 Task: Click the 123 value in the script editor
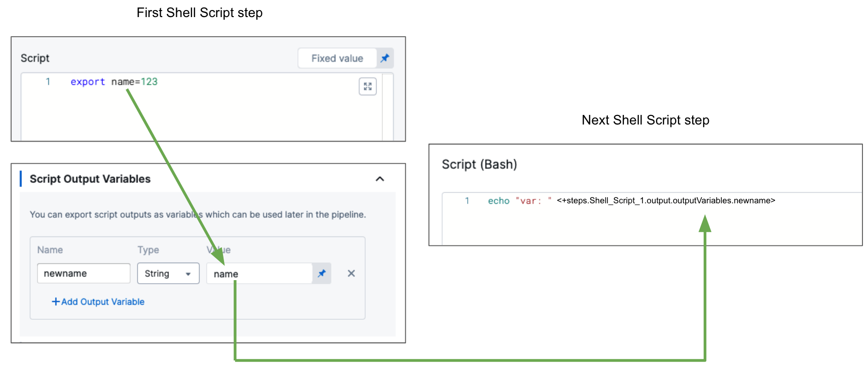149,82
